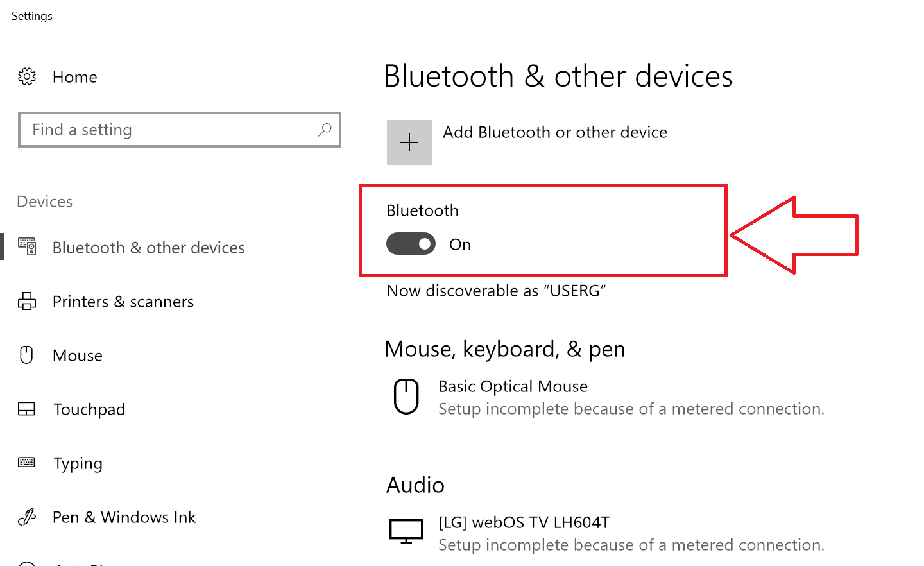
Task: Click the Mouse sidebar icon
Action: point(26,355)
